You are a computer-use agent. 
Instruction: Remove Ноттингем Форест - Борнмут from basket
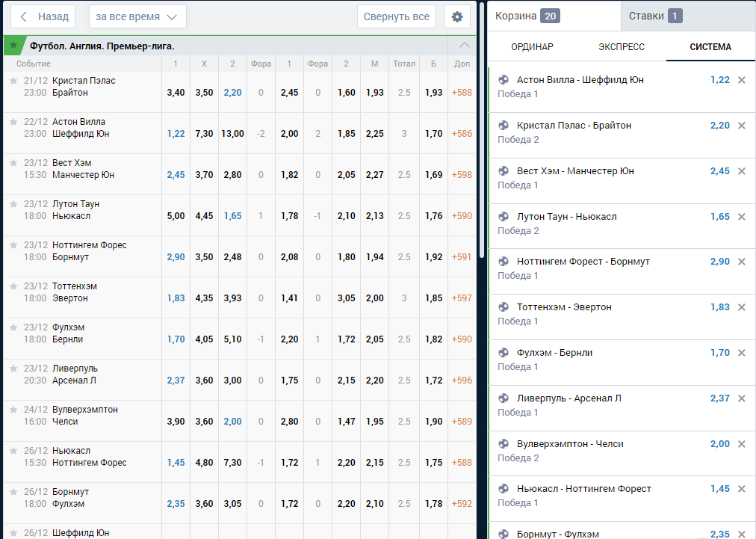click(x=742, y=262)
